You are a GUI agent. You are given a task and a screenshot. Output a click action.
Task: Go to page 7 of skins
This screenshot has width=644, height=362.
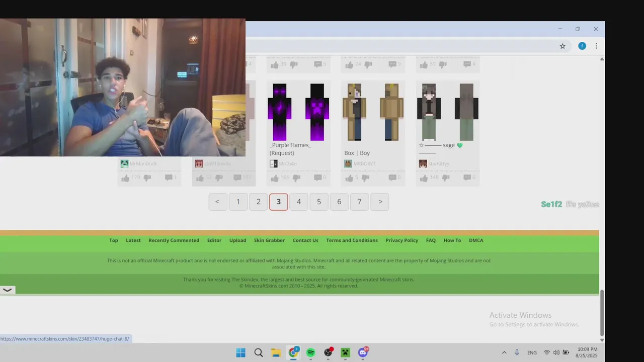tap(359, 202)
